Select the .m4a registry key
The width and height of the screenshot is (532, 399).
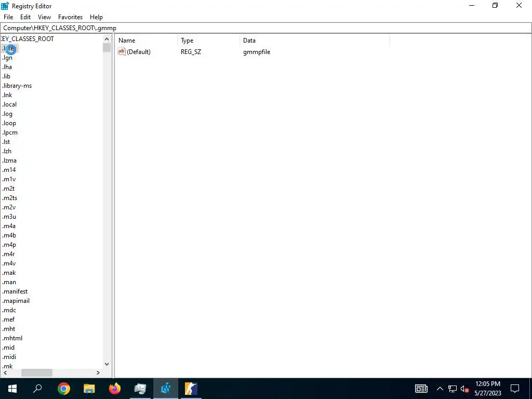9,226
